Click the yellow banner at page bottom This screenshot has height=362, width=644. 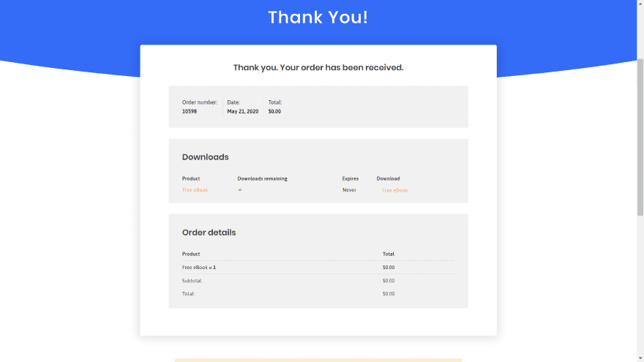(318, 360)
